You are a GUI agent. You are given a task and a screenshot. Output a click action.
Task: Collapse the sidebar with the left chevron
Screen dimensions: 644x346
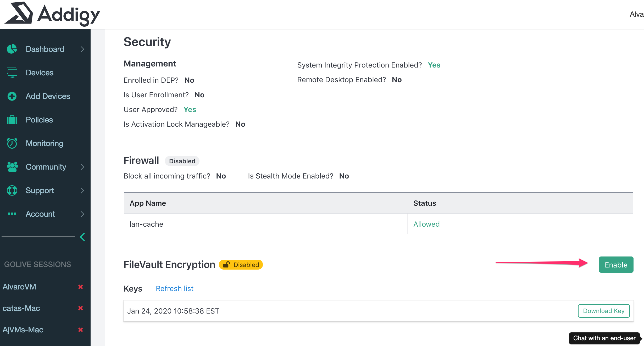point(82,237)
